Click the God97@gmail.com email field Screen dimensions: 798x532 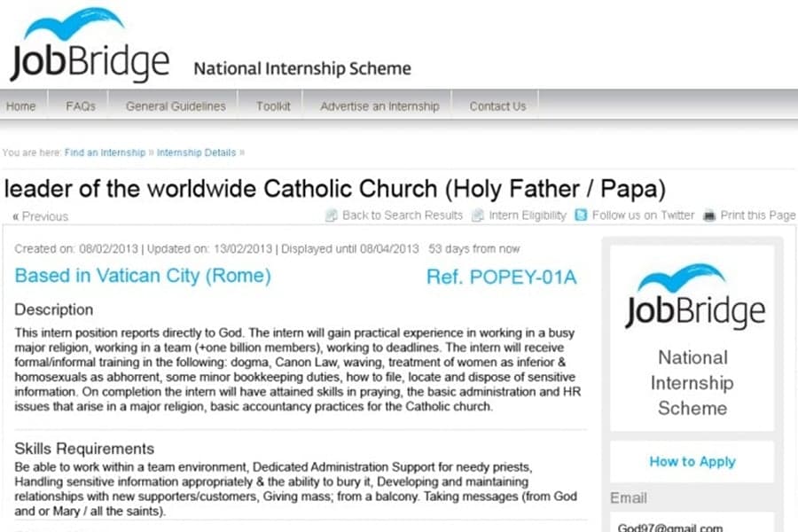pos(692,523)
